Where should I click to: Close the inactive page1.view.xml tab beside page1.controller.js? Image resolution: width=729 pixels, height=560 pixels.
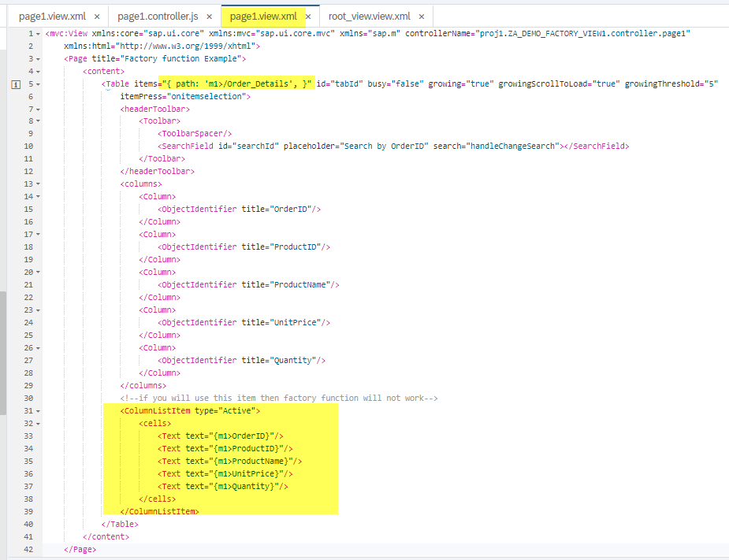97,17
